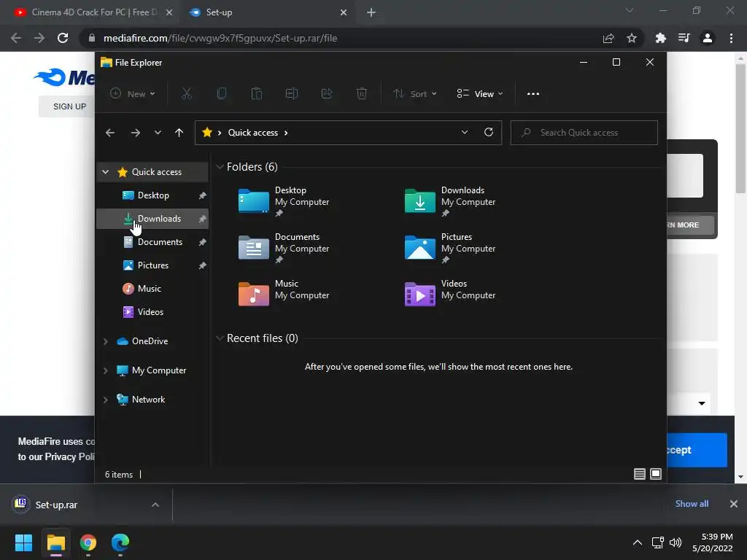Open the New dropdown in File Explorer
The image size is (747, 560).
(133, 94)
